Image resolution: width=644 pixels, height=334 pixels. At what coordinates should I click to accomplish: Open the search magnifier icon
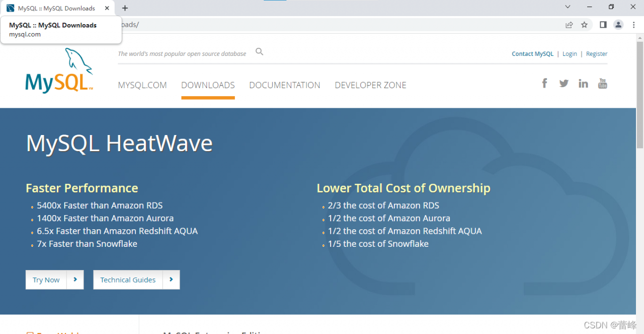click(x=259, y=51)
